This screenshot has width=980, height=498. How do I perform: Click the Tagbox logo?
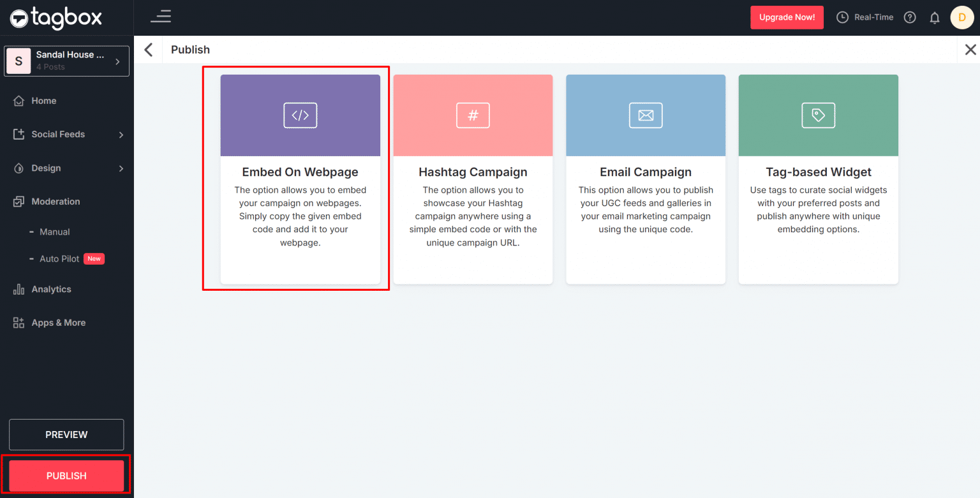[x=56, y=18]
